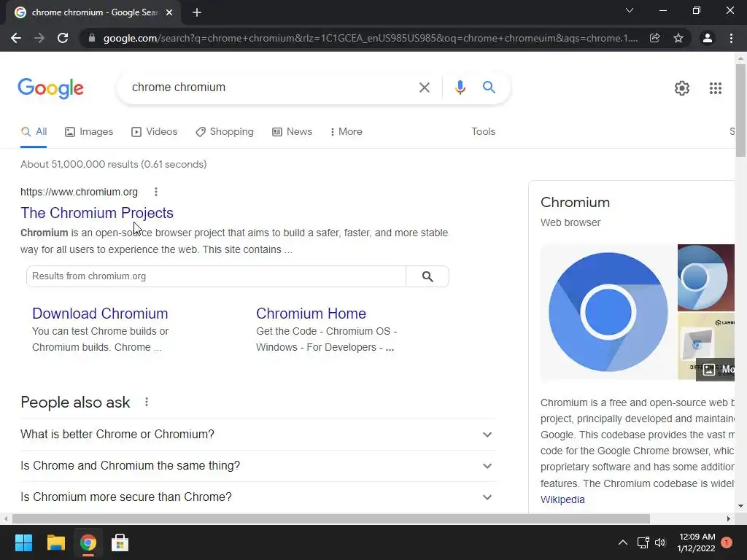Click the 'Chromium' knowledge panel title
This screenshot has width=747, height=560.
575,203
